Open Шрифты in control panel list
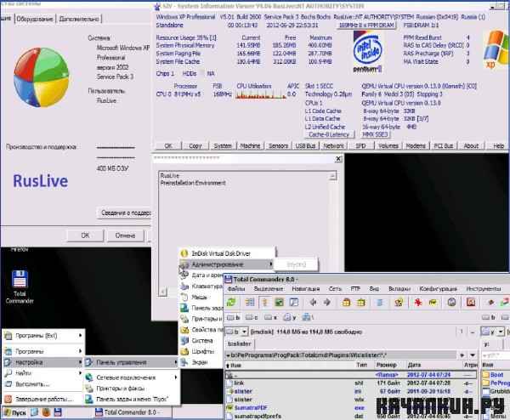Screen dimensions: 510x420 tap(201, 351)
